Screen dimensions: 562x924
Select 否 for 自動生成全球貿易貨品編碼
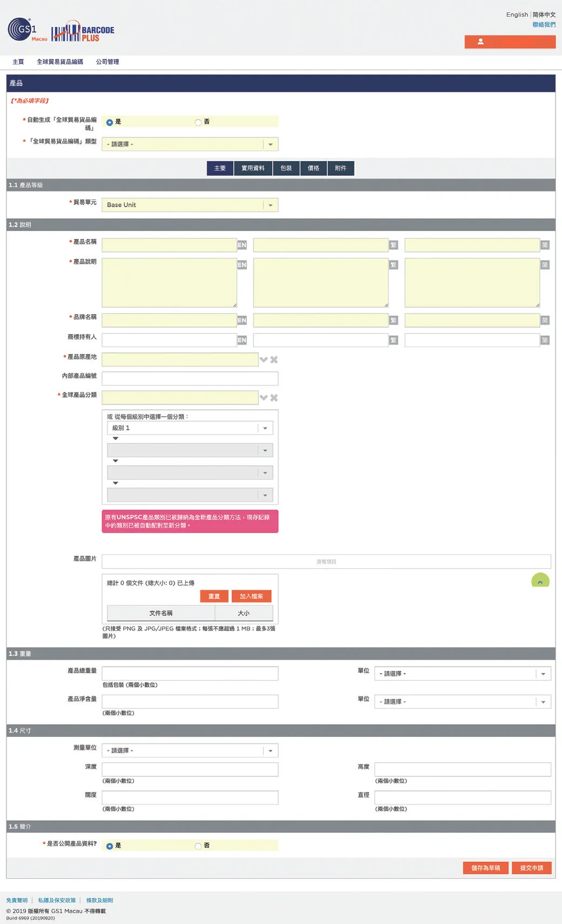click(198, 122)
